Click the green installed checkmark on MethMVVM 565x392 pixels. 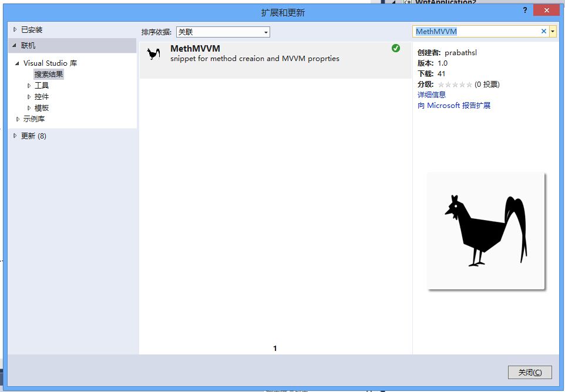tap(396, 48)
